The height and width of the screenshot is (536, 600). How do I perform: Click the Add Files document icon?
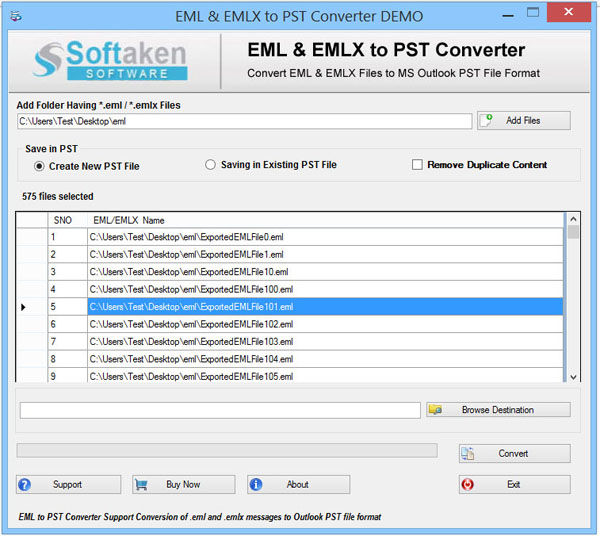486,120
